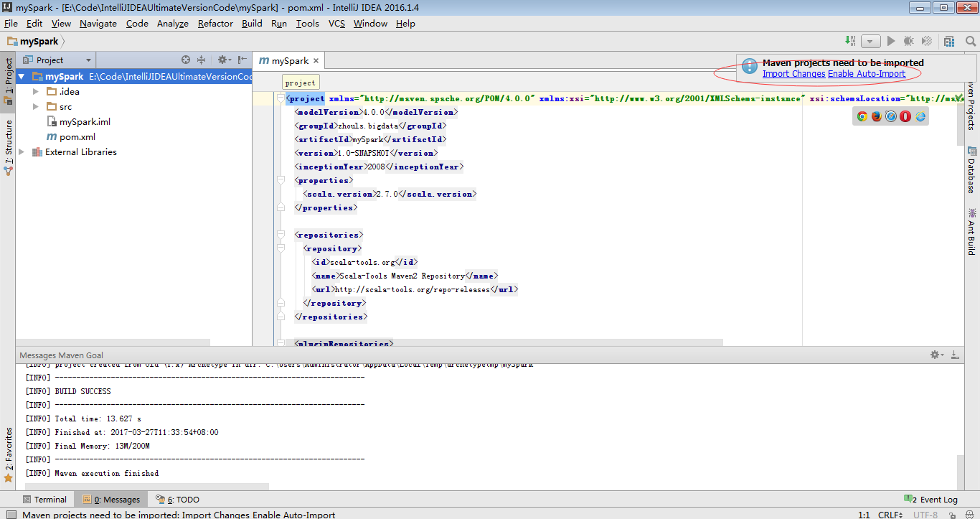Open Project panel gear settings menu
This screenshot has width=980, height=519.
pyautogui.click(x=224, y=60)
